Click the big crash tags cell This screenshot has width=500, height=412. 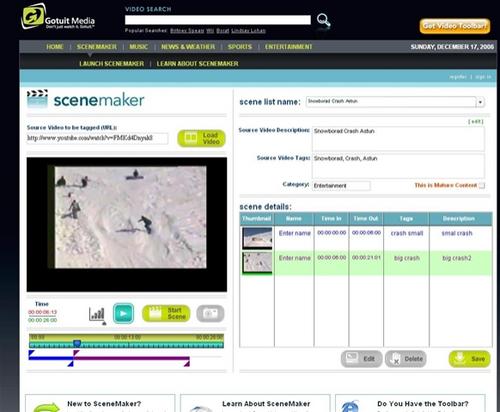tap(407, 258)
